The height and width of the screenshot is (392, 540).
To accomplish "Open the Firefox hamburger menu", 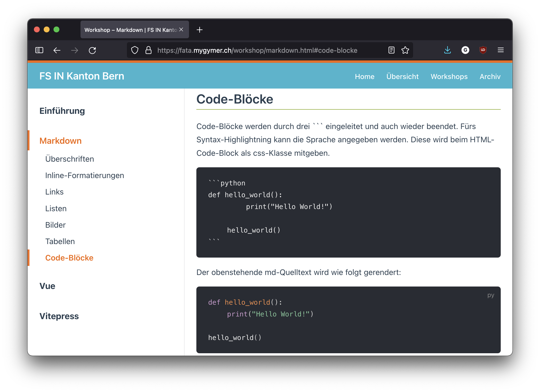I will coord(501,50).
